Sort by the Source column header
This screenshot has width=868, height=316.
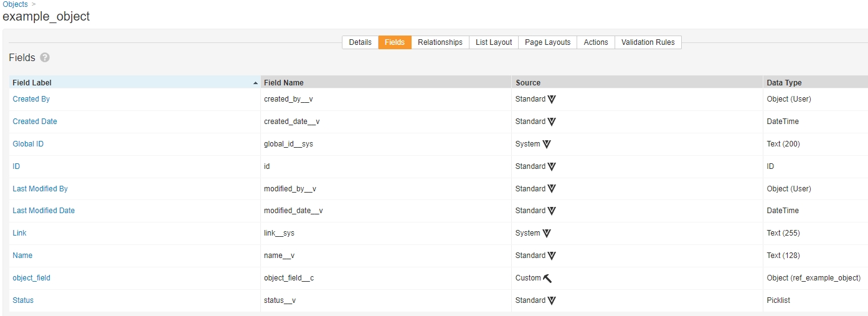point(528,83)
